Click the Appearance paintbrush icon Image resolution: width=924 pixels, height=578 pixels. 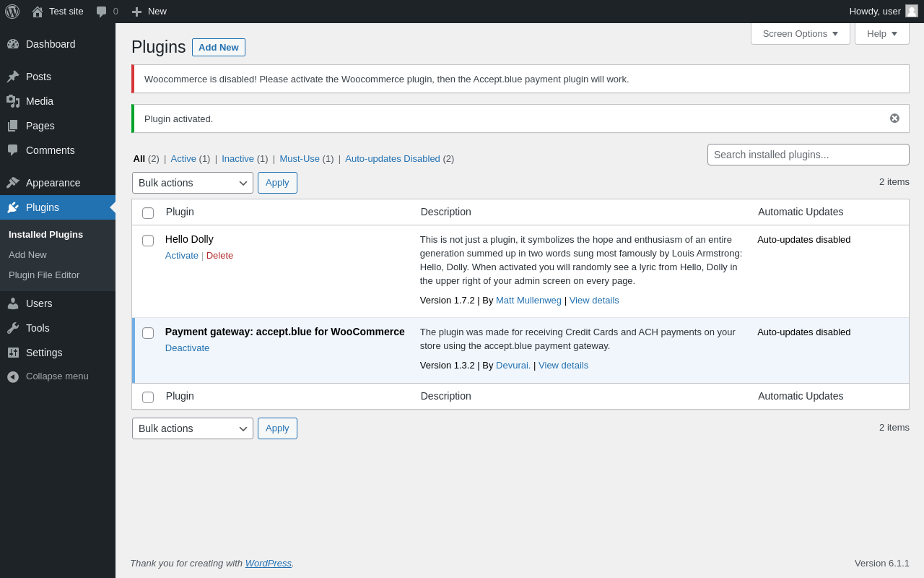[x=13, y=183]
